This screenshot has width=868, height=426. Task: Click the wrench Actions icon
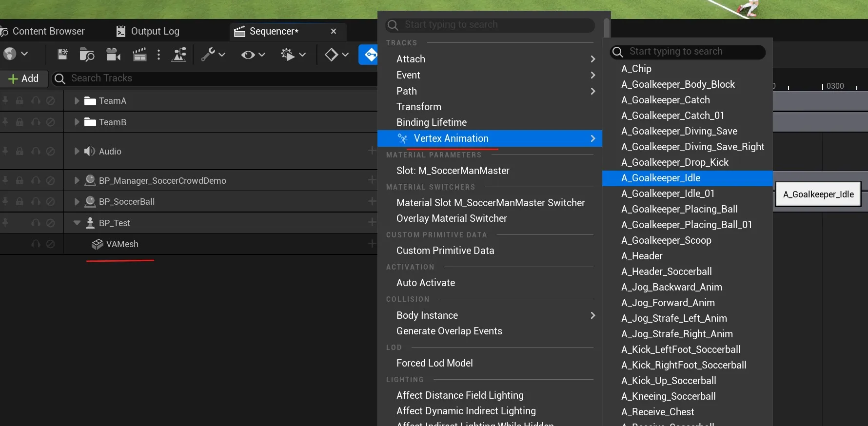(208, 55)
